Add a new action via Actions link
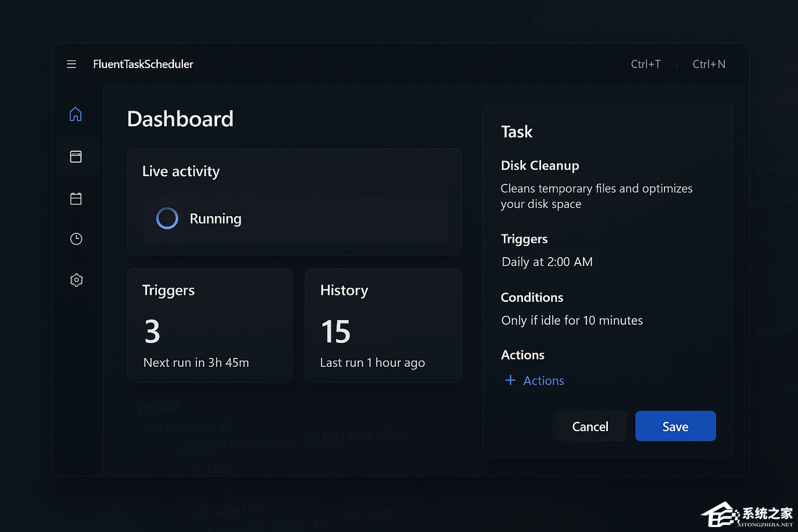Viewport: 798px width, 532px height. [544, 381]
